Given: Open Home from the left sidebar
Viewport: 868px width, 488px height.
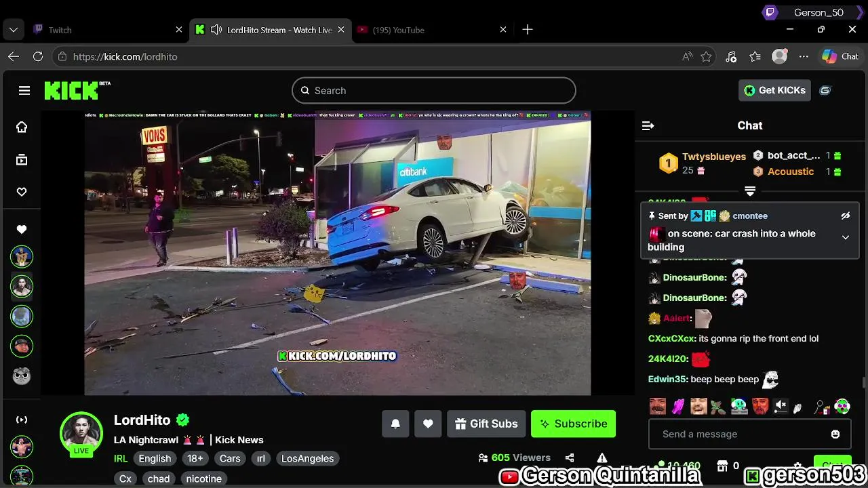Looking at the screenshot, I should pos(22,127).
